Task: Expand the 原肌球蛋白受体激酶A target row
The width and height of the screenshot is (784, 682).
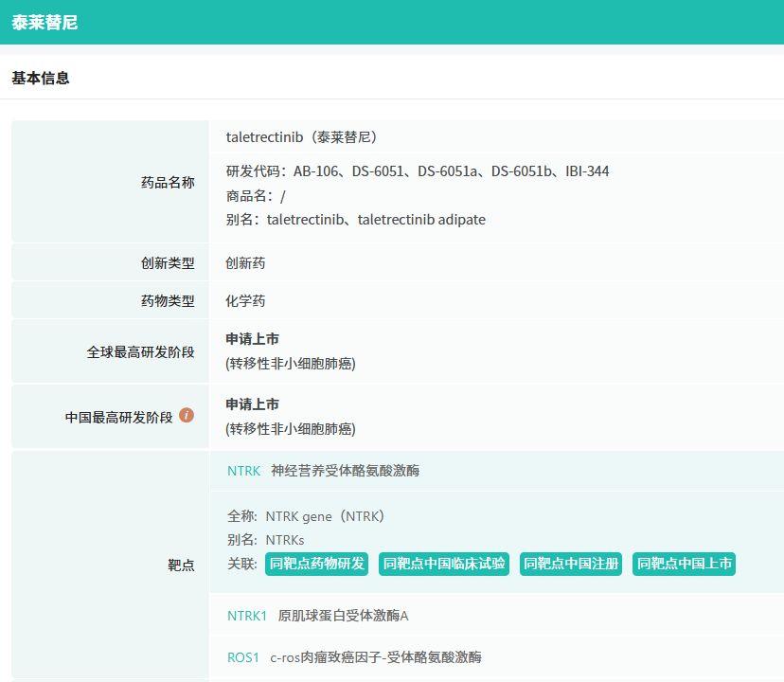Action: click(x=343, y=616)
